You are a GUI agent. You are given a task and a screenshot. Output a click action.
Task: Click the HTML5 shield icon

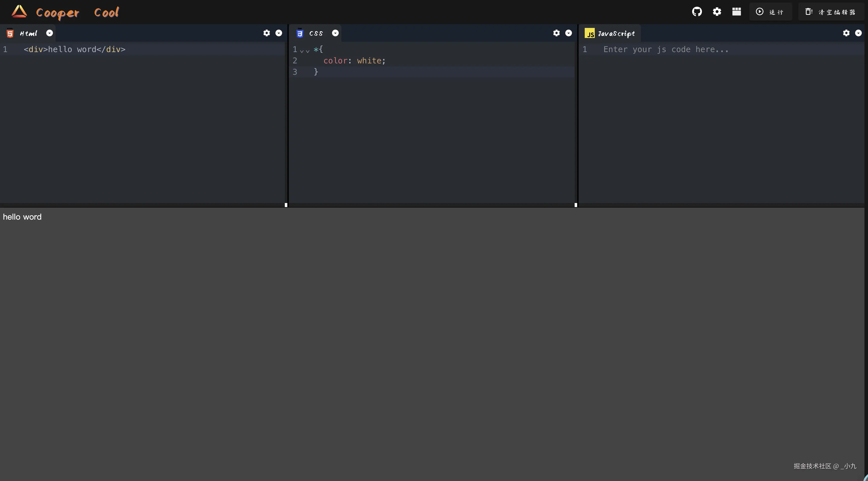[10, 33]
